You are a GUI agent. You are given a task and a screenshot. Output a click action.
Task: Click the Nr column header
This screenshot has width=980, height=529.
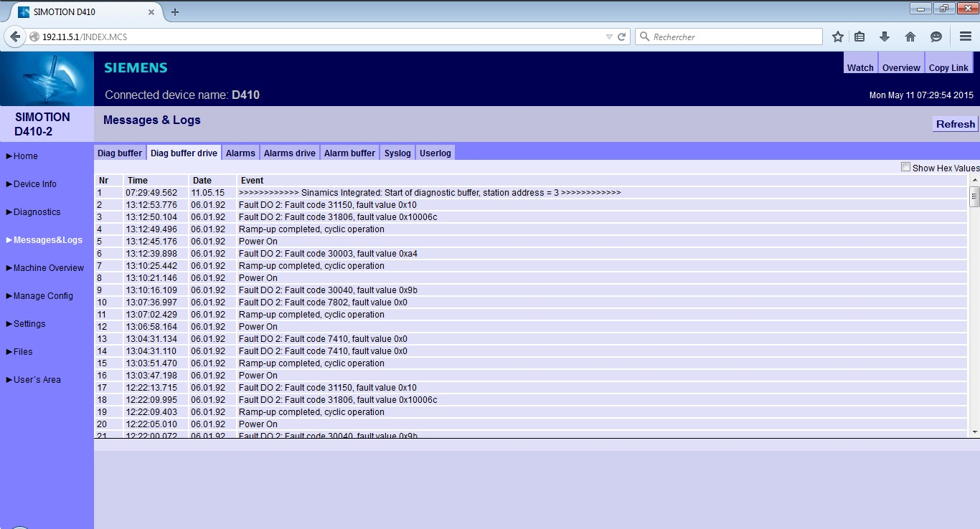point(109,181)
